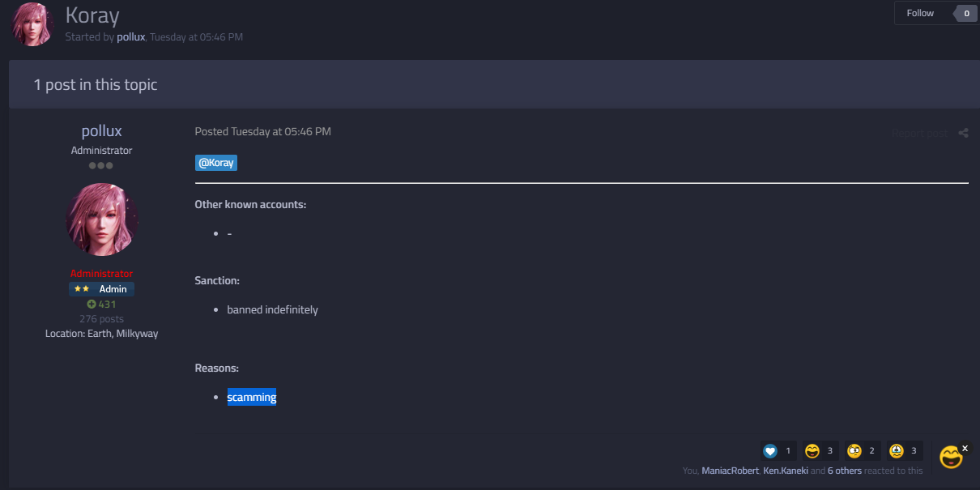Click the green reputation plus icon
The width and height of the screenshot is (980, 490).
[92, 305]
